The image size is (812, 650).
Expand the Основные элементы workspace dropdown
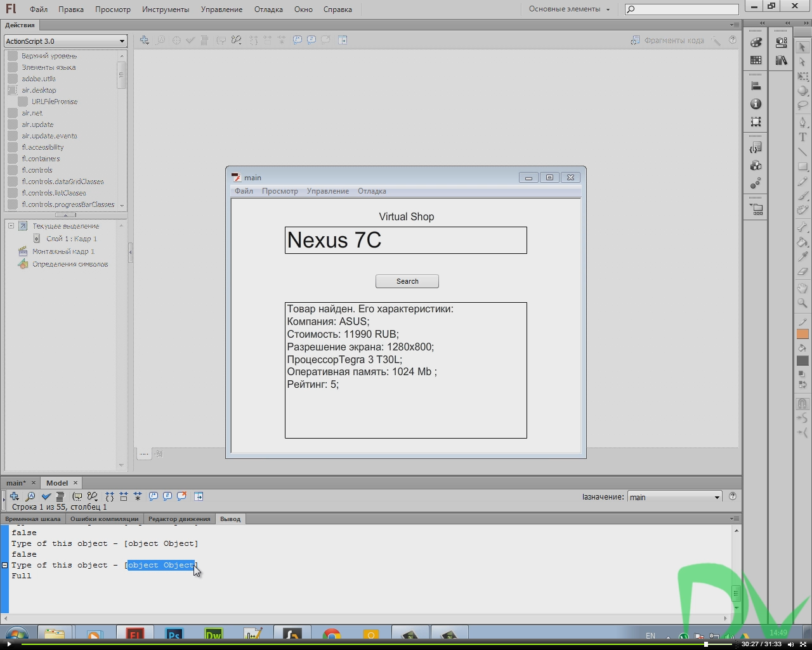coord(569,10)
